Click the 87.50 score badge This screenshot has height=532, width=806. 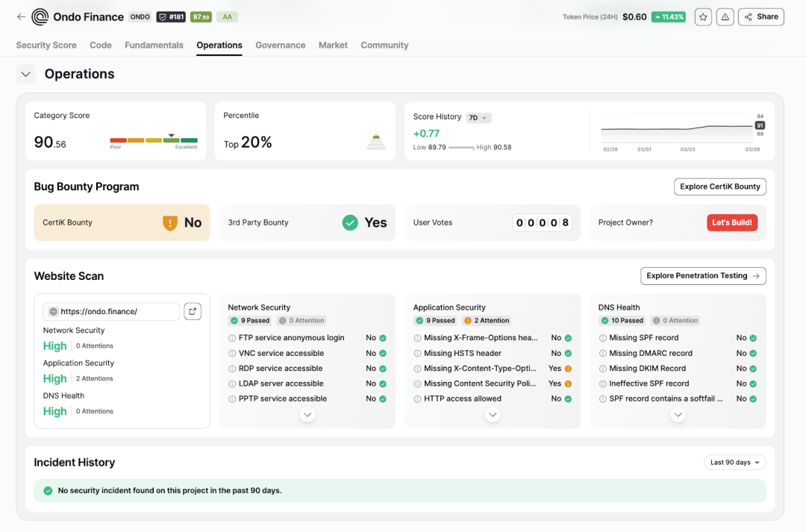(201, 17)
